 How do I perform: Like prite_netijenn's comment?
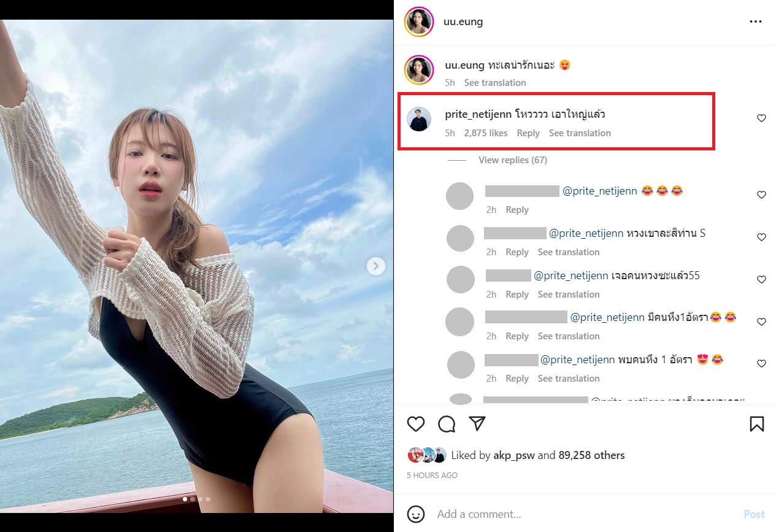(x=761, y=118)
